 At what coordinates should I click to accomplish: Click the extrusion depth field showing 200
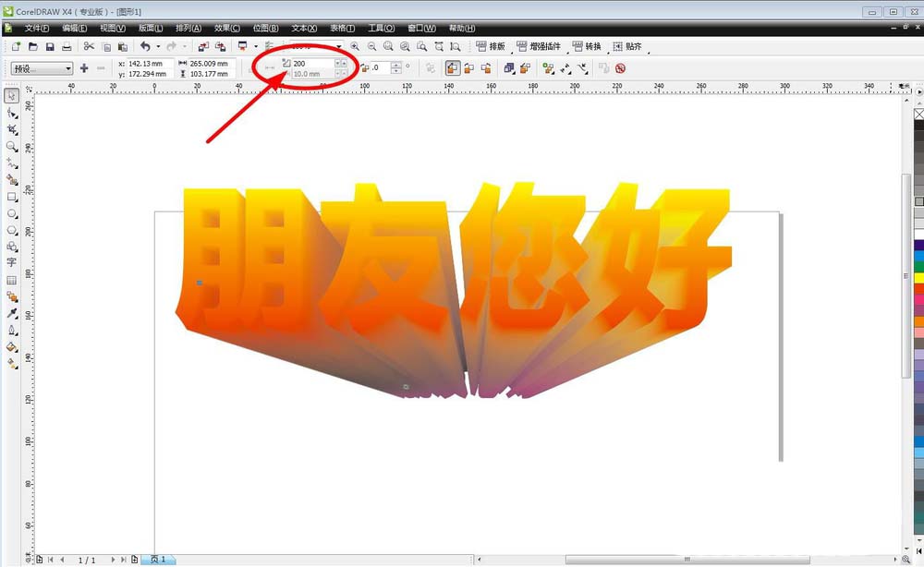pos(313,63)
